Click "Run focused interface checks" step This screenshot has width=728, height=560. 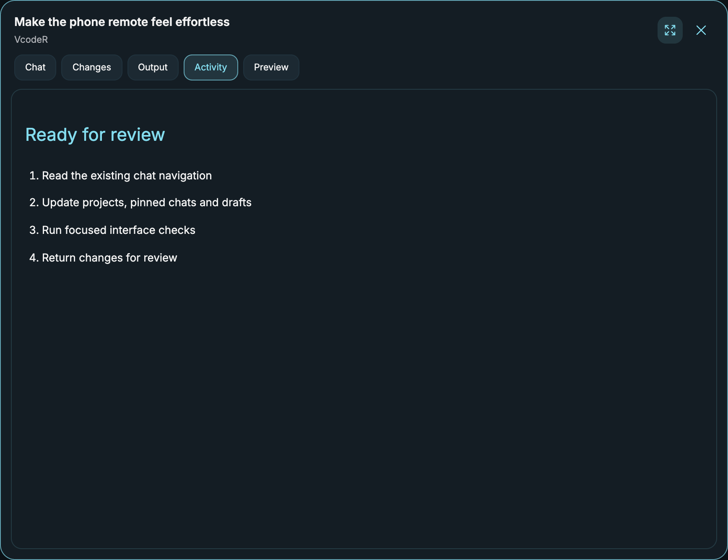tap(119, 230)
